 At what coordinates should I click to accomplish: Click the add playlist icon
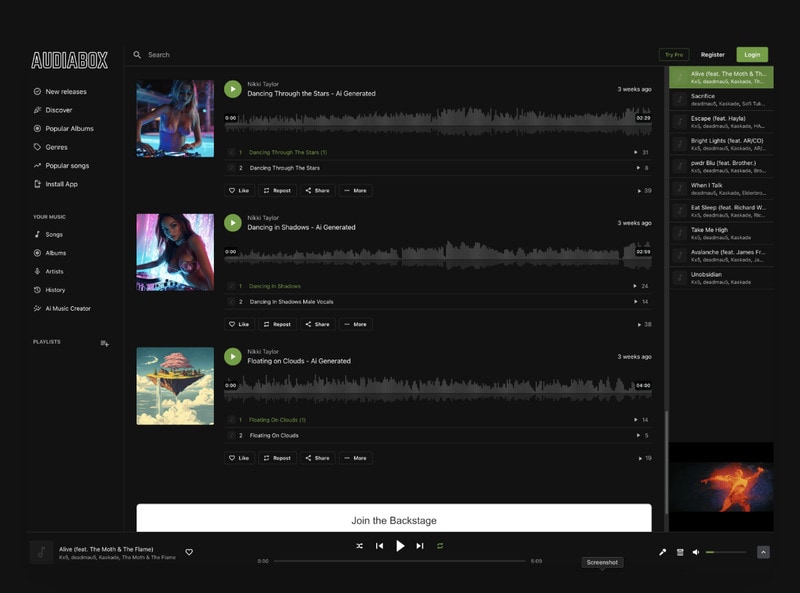104,343
